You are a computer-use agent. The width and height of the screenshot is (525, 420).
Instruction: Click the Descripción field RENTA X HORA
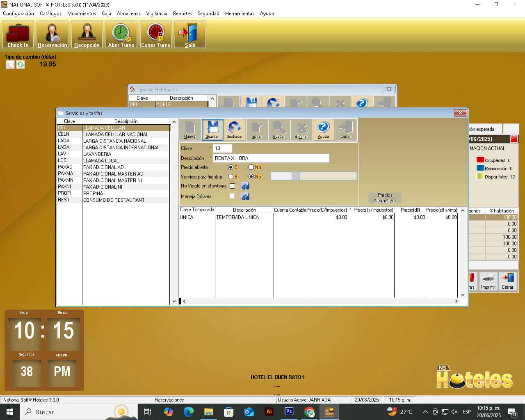[271, 158]
